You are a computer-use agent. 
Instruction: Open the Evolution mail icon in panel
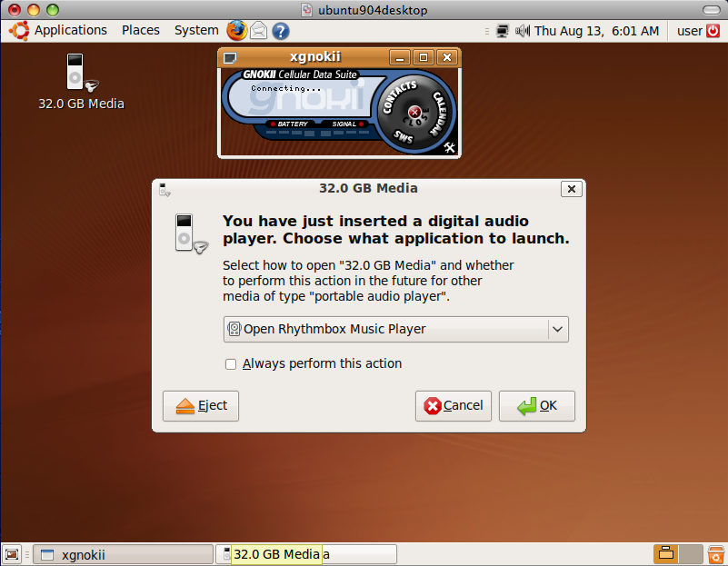point(259,31)
